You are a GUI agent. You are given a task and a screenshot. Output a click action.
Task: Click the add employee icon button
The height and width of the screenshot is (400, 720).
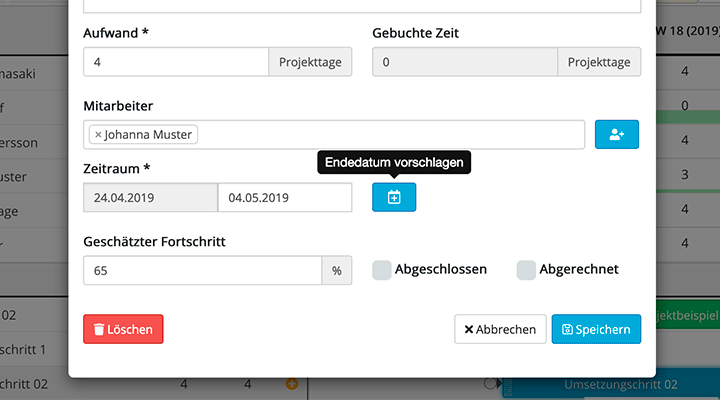(616, 135)
